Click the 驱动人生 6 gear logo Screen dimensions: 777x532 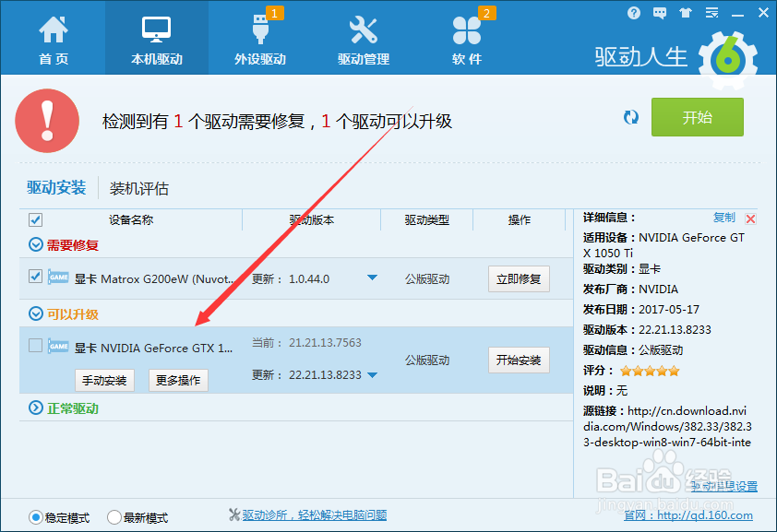click(727, 60)
